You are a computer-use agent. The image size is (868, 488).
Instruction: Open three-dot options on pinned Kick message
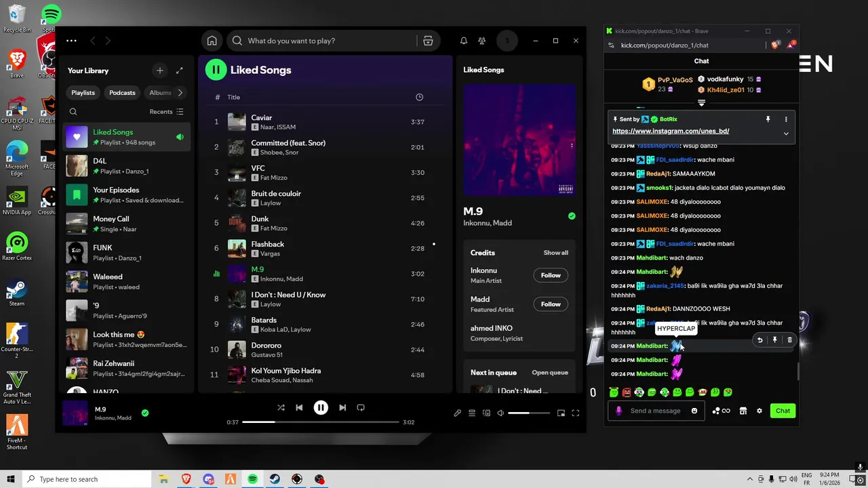coord(786,119)
